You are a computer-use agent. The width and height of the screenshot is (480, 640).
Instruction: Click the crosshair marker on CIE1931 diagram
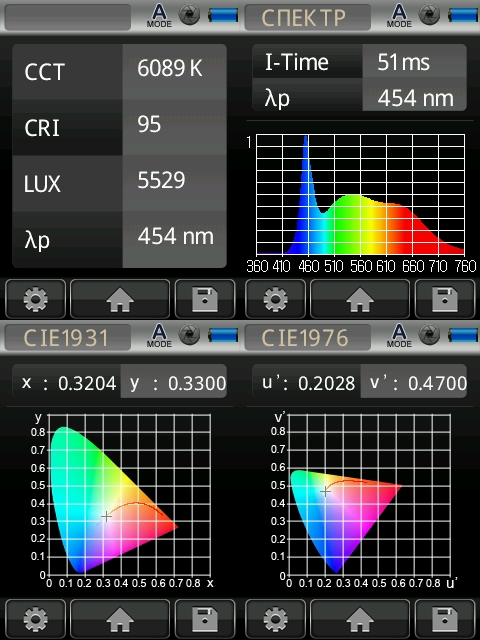pos(106,516)
